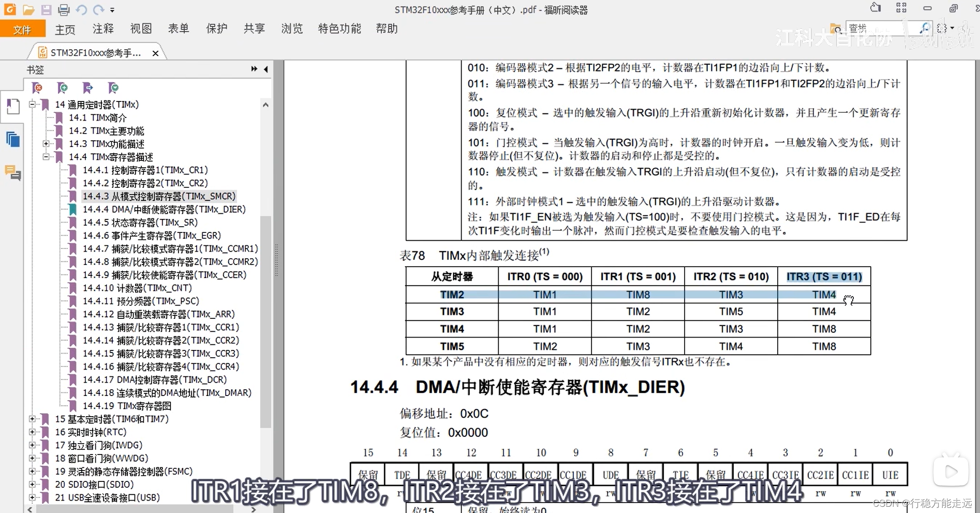Open a file using the folder icon
This screenshot has width=980, height=513.
pyautogui.click(x=28, y=10)
